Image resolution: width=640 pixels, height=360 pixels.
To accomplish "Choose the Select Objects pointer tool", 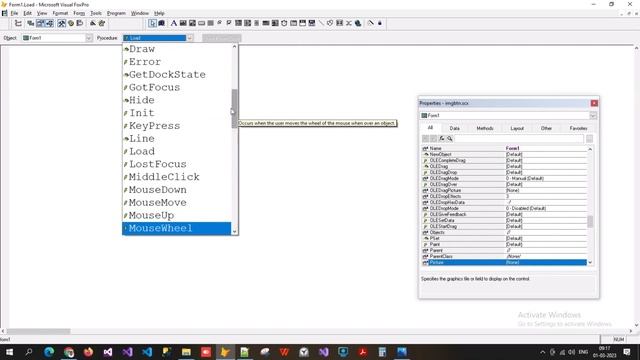I will coord(152,23).
